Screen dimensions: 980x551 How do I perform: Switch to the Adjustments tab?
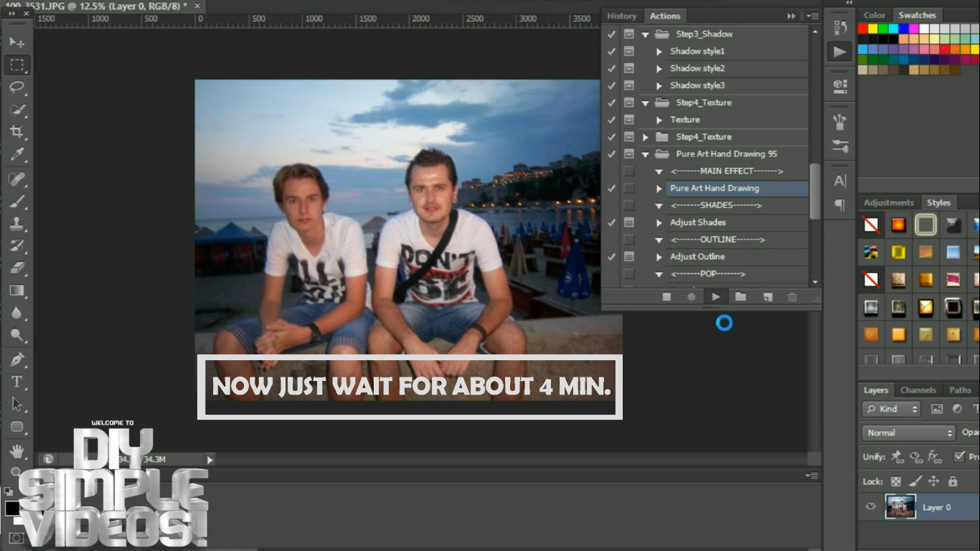point(888,203)
